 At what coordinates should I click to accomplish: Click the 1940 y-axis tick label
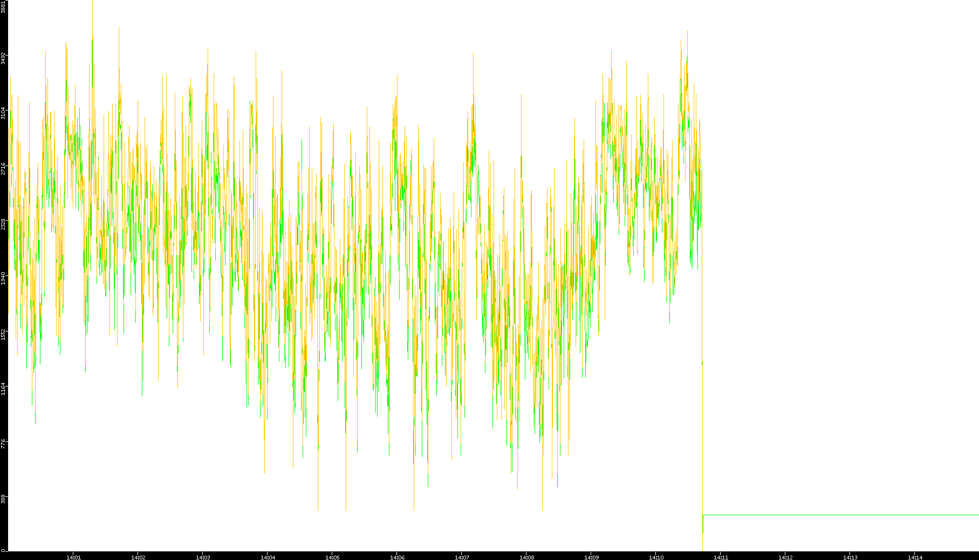point(3,279)
